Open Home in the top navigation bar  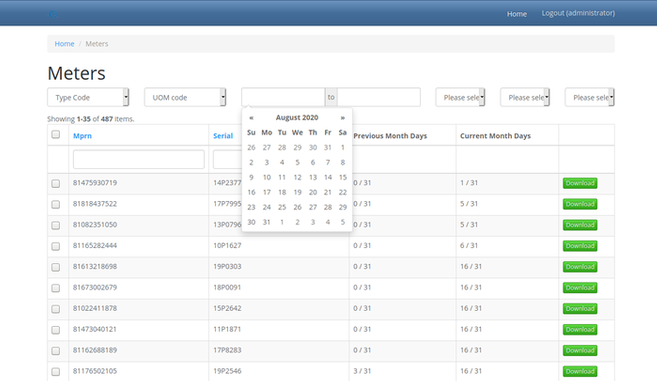point(517,14)
